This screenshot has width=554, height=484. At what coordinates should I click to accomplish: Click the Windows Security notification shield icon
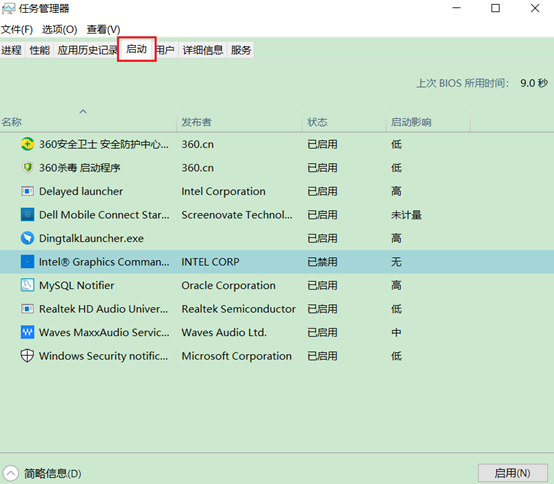pyautogui.click(x=27, y=356)
